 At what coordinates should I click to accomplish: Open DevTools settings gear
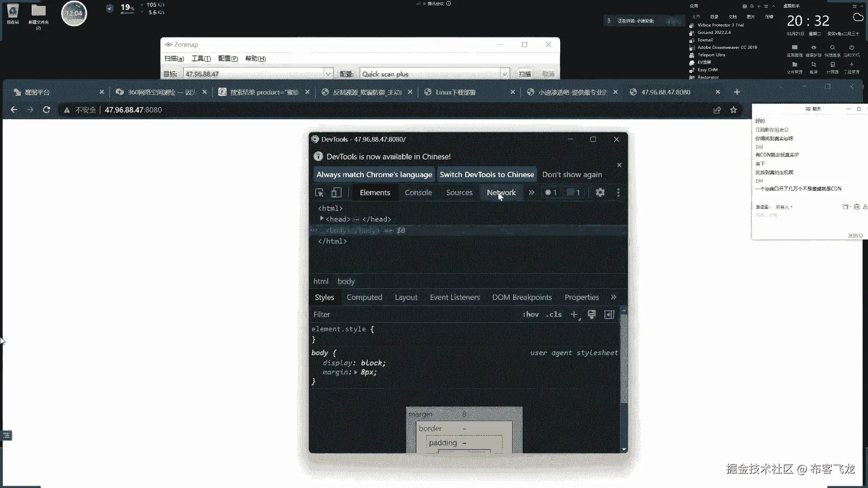(600, 192)
